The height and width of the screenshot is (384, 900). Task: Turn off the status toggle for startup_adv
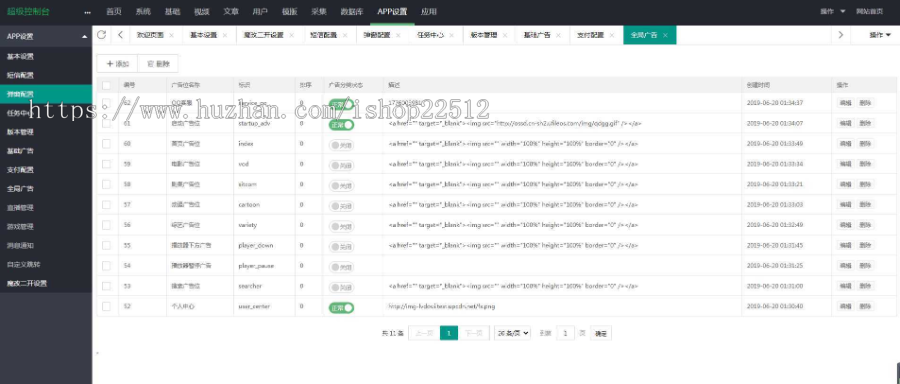pos(341,125)
